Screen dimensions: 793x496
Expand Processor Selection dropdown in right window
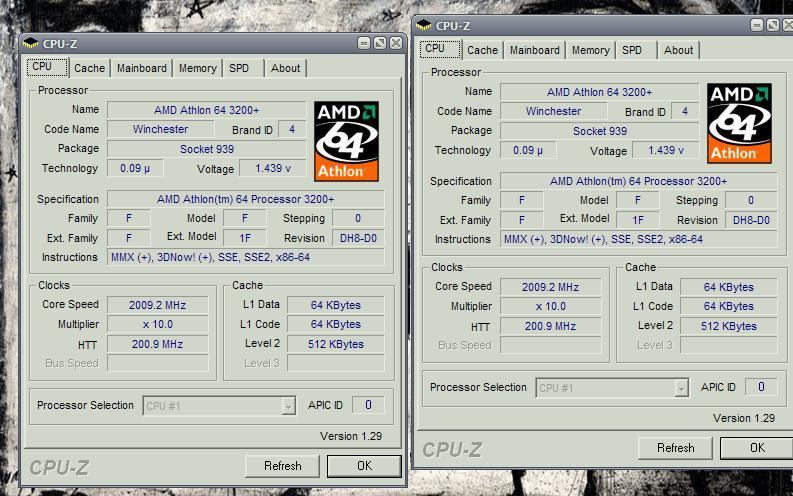tap(681, 388)
